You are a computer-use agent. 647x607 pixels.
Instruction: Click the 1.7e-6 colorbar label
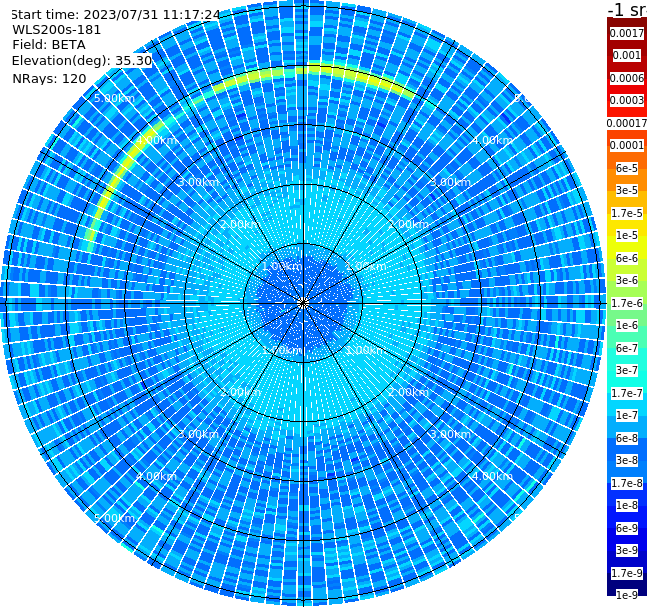(x=627, y=303)
